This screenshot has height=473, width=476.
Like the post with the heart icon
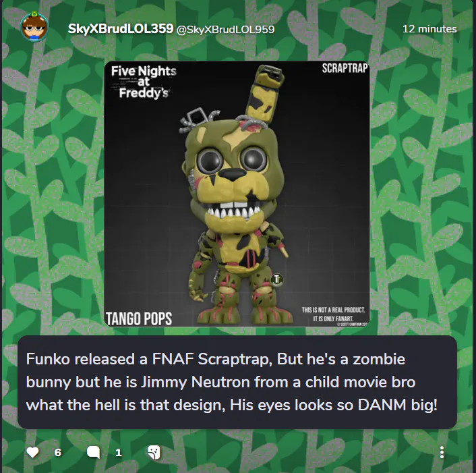tap(32, 452)
